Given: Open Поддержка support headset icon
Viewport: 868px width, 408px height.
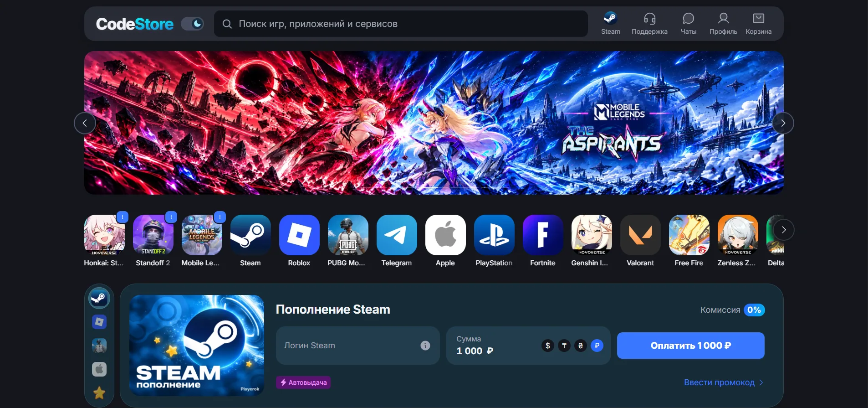Looking at the screenshot, I should pos(649,24).
